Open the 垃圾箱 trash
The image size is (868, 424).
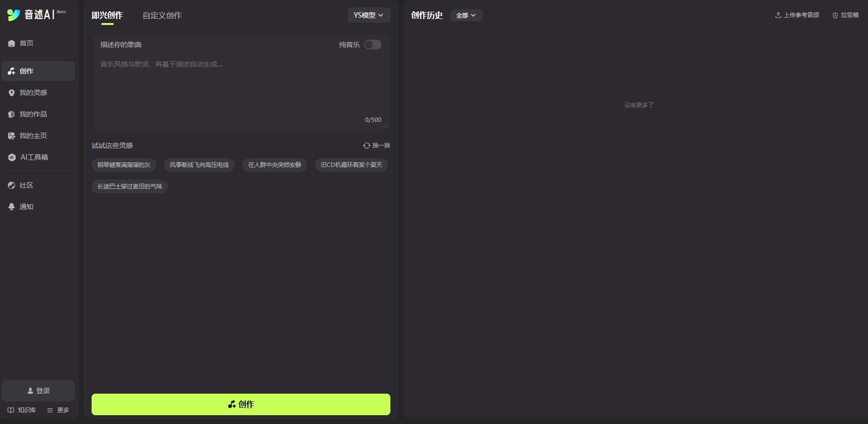pos(845,15)
